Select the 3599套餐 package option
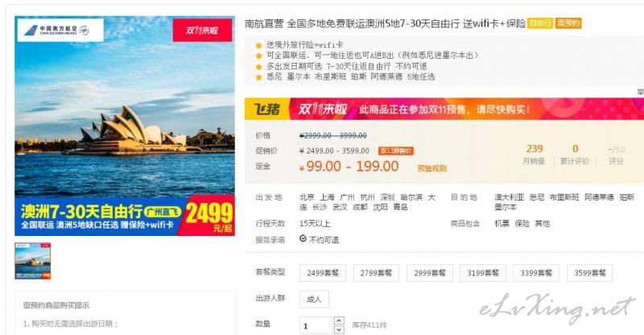Image resolution: width=644 pixels, height=335 pixels. (x=590, y=273)
